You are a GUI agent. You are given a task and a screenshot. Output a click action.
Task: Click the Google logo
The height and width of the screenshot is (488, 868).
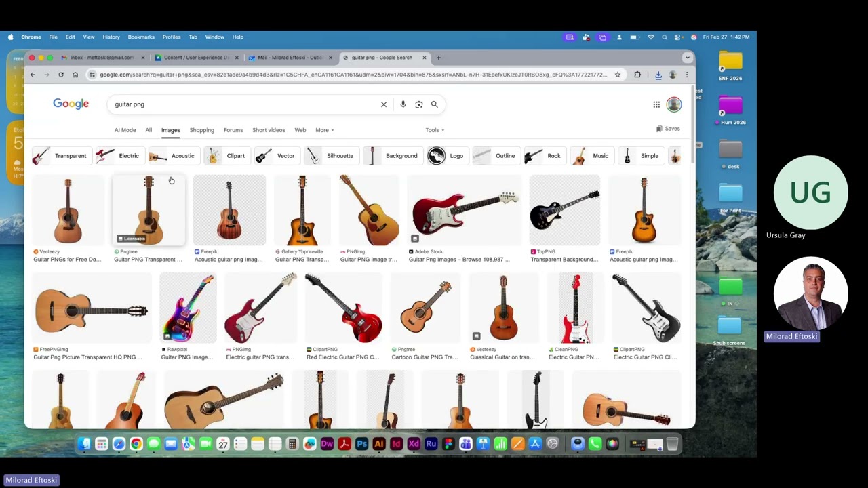(x=71, y=104)
